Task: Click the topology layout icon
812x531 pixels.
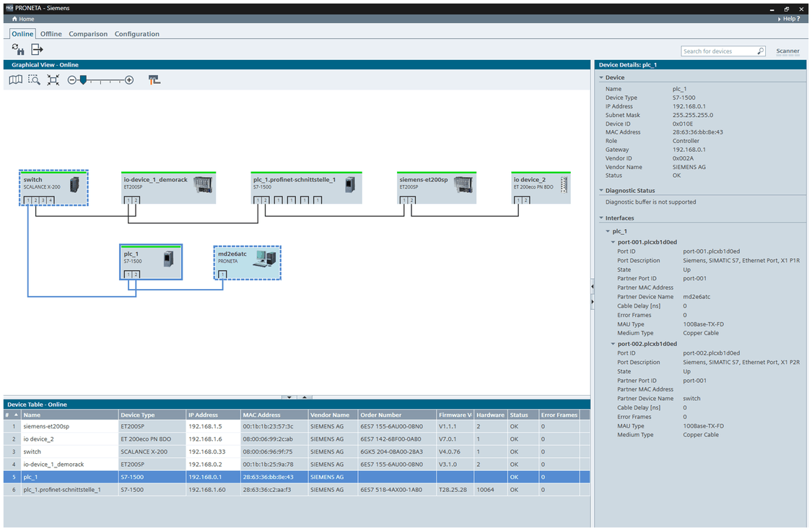Action: tap(154, 80)
